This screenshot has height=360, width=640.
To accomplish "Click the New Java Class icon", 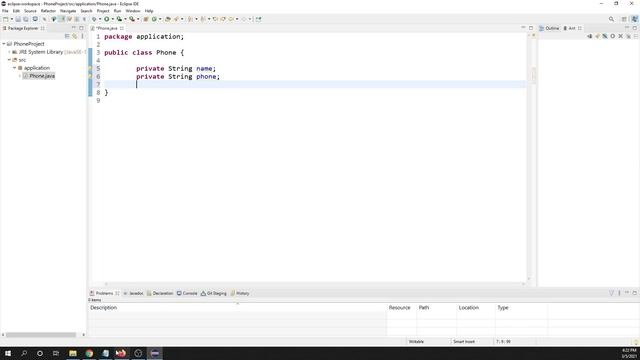I will coord(154,19).
